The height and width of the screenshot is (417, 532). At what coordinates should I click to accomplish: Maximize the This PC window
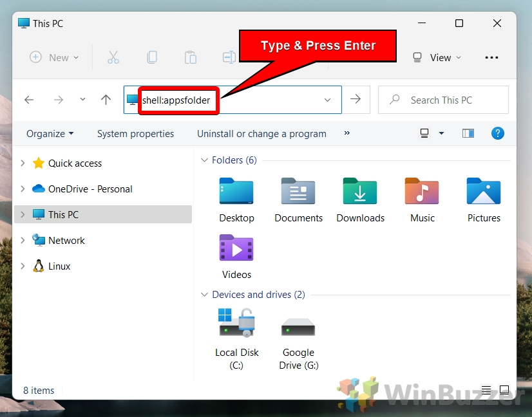[x=459, y=23]
